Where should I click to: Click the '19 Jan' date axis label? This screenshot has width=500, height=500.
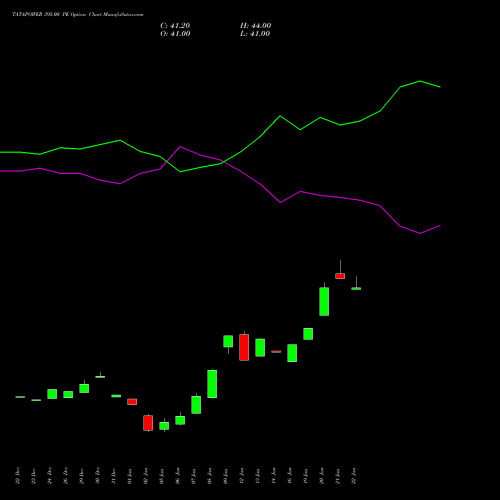pyautogui.click(x=306, y=476)
